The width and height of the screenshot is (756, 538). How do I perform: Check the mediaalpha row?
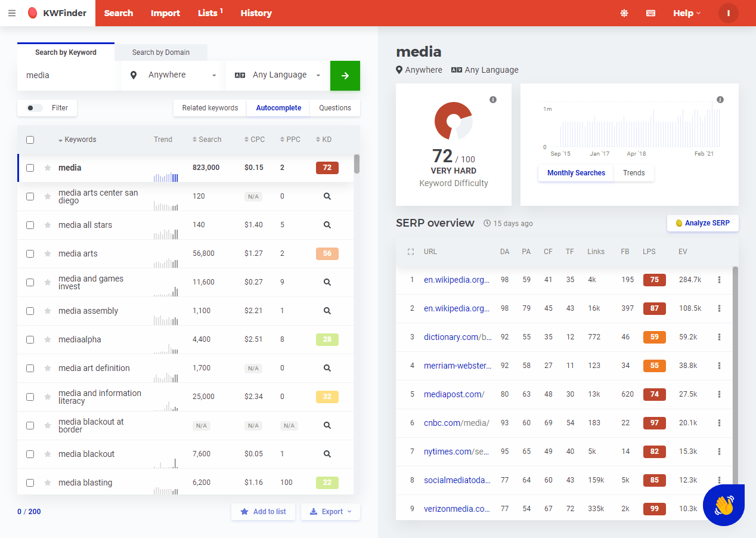[x=30, y=339]
